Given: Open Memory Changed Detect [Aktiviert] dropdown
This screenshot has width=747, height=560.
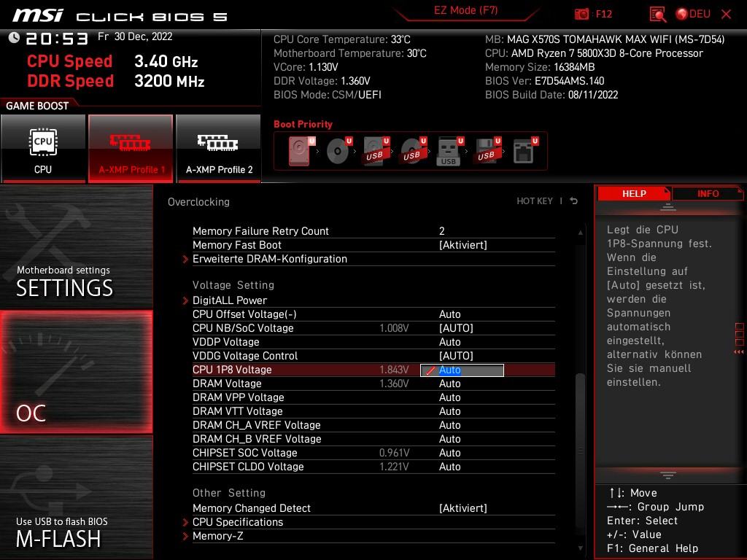Looking at the screenshot, I should point(463,508).
